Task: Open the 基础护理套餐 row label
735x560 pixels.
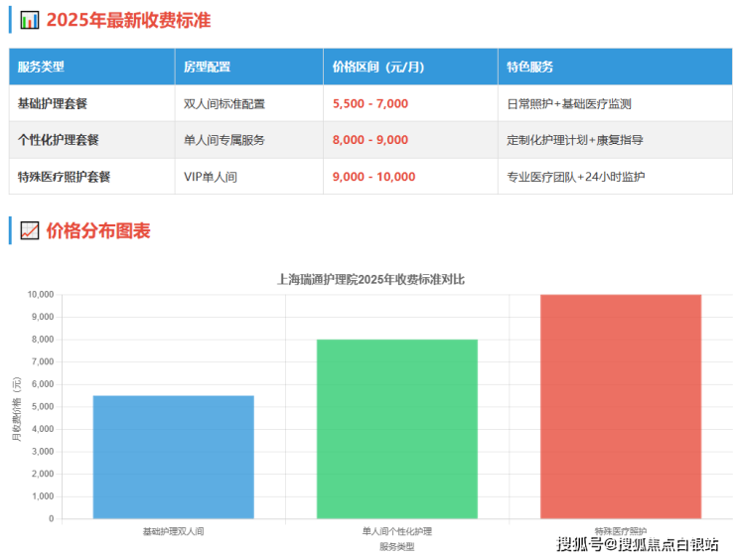Action: (60, 103)
